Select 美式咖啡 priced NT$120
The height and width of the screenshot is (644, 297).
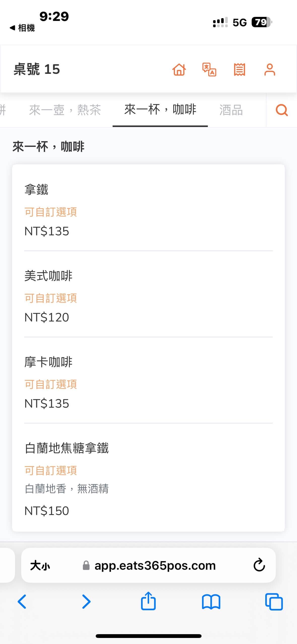148,296
